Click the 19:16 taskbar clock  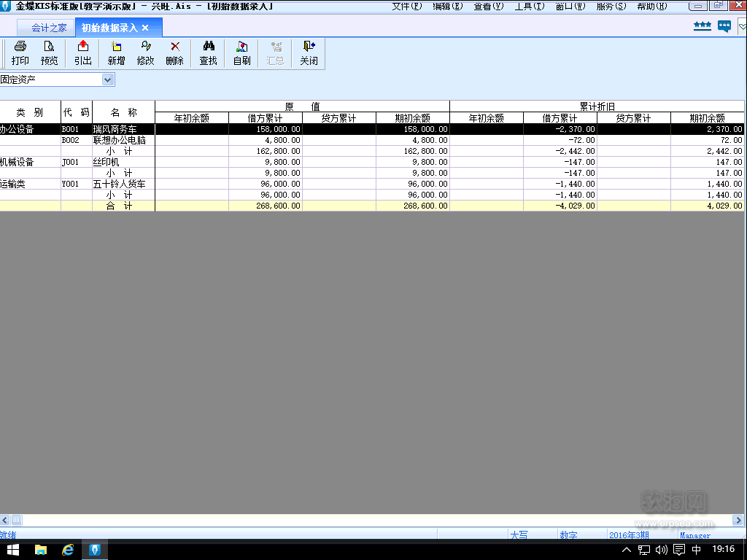click(723, 550)
